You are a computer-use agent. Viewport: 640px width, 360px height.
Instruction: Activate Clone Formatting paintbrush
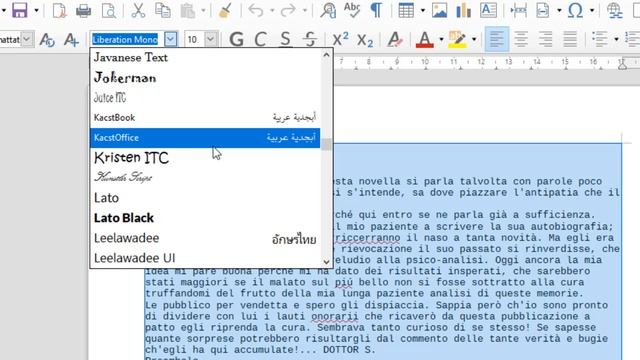(x=225, y=10)
